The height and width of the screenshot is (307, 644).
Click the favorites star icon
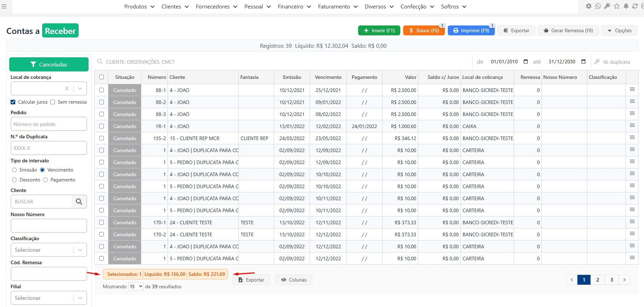tap(617, 6)
